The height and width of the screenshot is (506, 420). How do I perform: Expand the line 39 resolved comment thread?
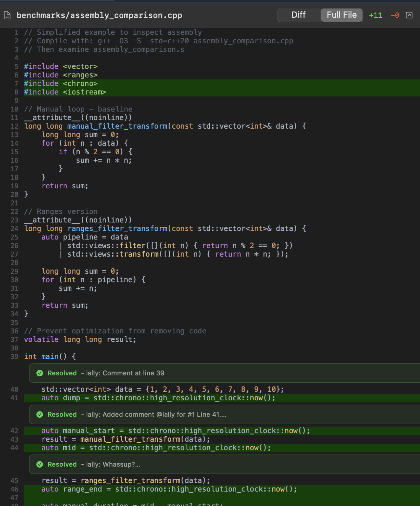[x=131, y=373]
